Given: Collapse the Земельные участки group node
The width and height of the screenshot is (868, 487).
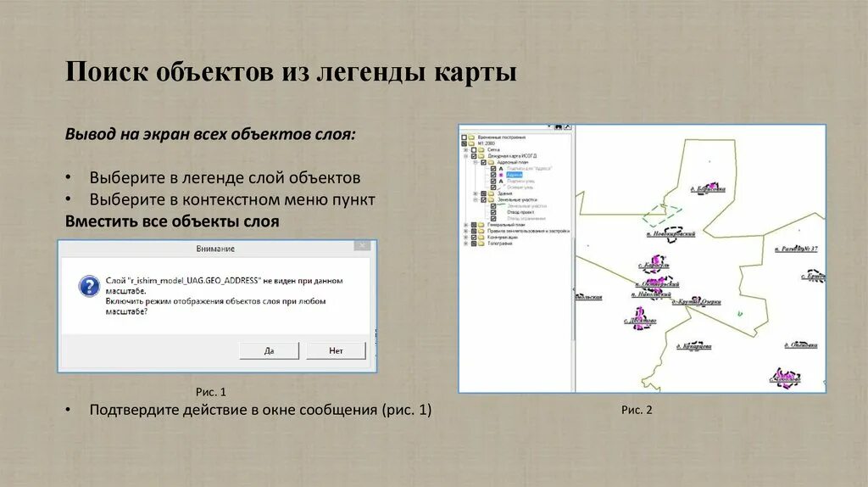Looking at the screenshot, I should click(x=476, y=200).
